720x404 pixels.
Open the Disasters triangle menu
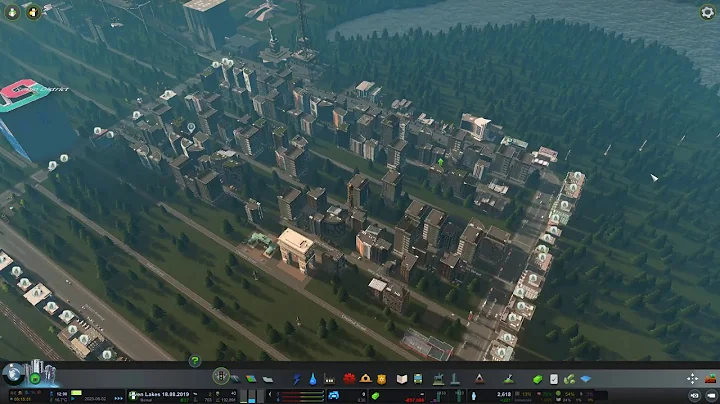479,379
